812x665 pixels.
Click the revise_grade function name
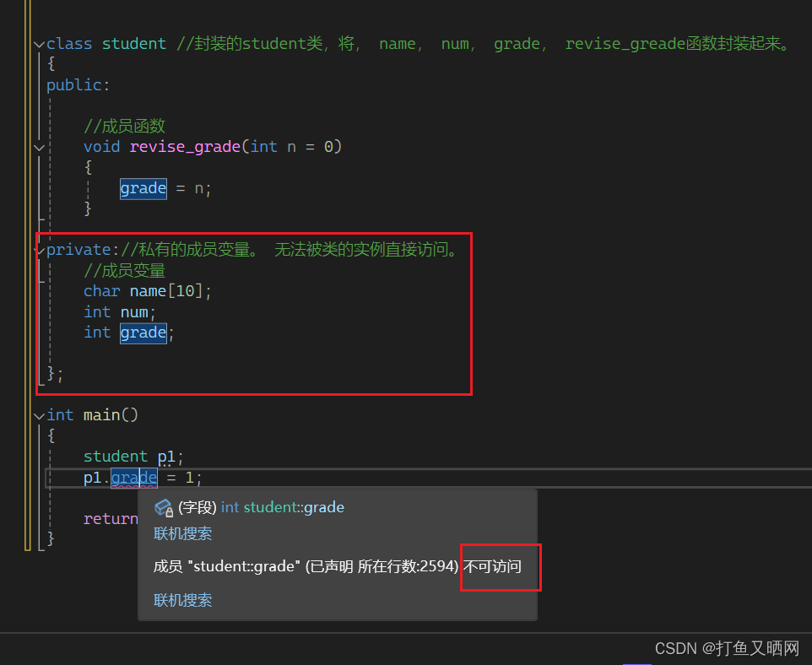pos(185,147)
